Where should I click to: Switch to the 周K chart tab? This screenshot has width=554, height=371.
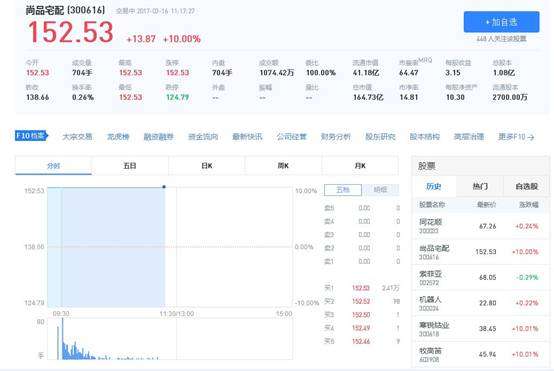(283, 166)
